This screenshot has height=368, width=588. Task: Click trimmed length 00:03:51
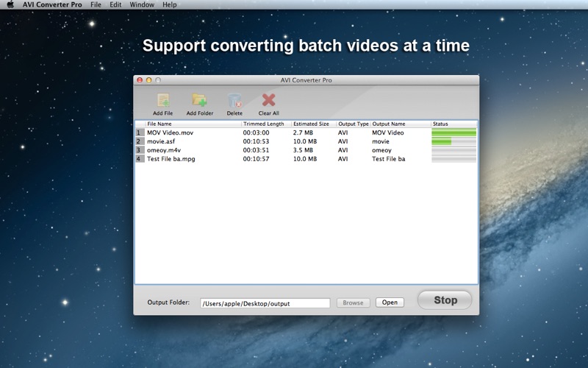point(256,150)
